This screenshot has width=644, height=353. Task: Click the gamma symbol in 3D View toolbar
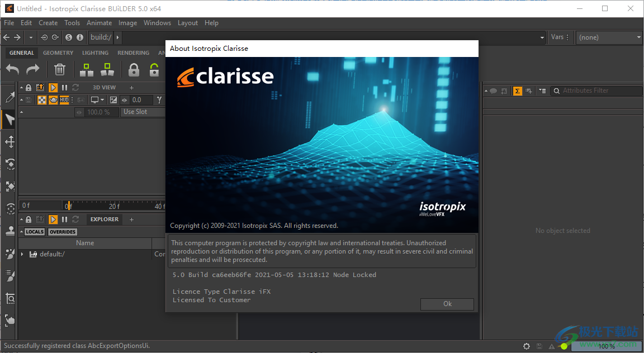[x=159, y=100]
